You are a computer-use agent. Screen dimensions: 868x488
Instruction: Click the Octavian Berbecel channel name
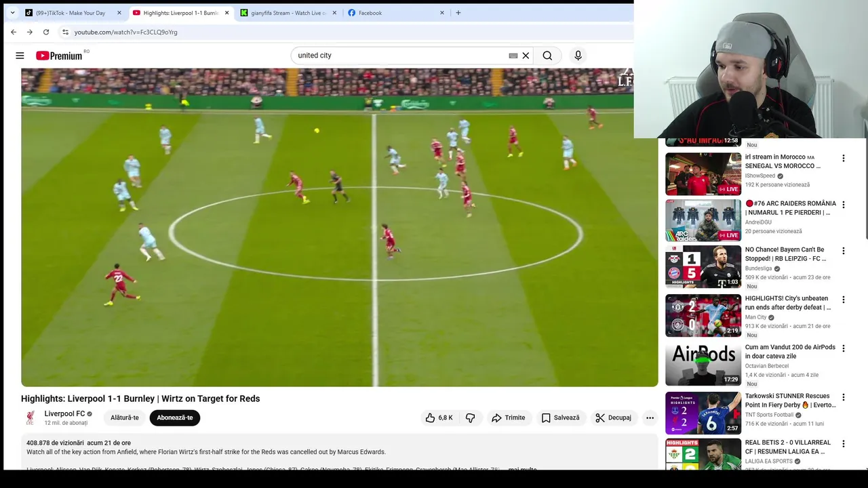coord(767,366)
